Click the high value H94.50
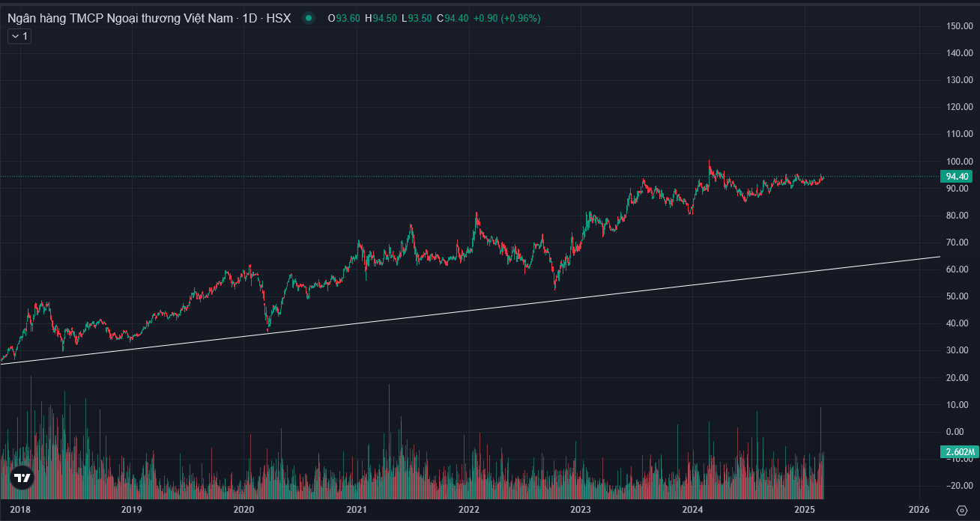Image resolution: width=980 pixels, height=521 pixels. (380, 18)
